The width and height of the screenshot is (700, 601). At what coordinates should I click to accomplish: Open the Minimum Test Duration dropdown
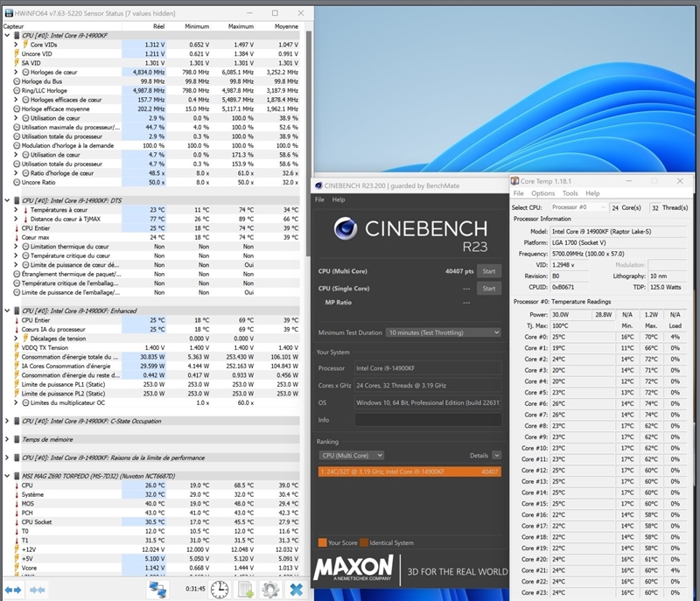pos(446,332)
